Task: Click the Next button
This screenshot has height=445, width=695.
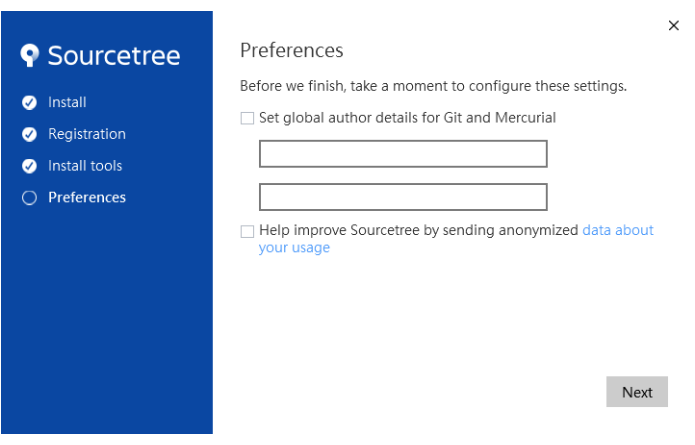Action: click(x=637, y=392)
